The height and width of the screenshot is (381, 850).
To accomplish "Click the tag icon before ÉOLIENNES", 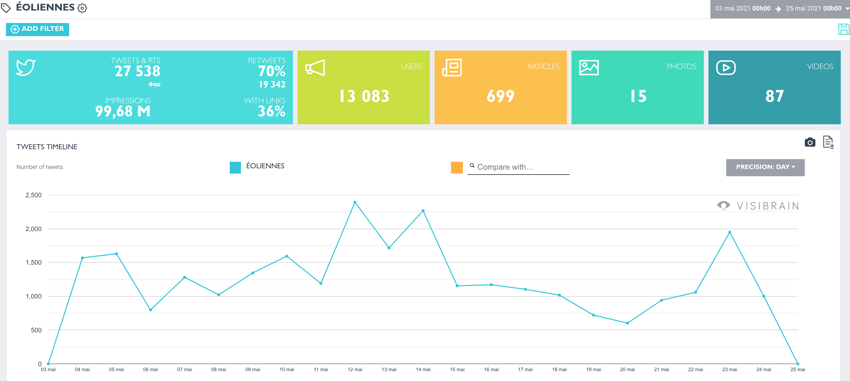I will [5, 8].
